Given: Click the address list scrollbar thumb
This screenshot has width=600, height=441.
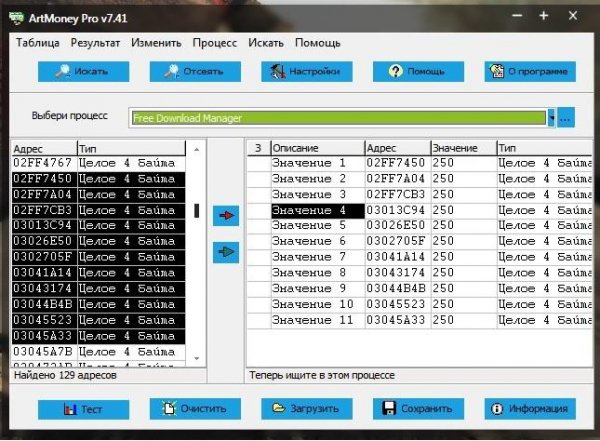Looking at the screenshot, I should click(x=197, y=211).
